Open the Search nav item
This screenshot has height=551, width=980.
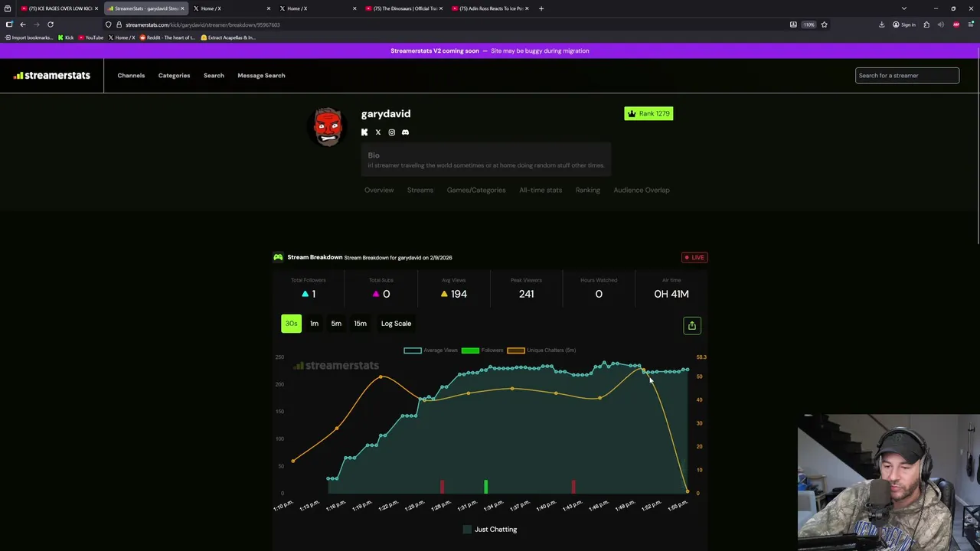[214, 76]
